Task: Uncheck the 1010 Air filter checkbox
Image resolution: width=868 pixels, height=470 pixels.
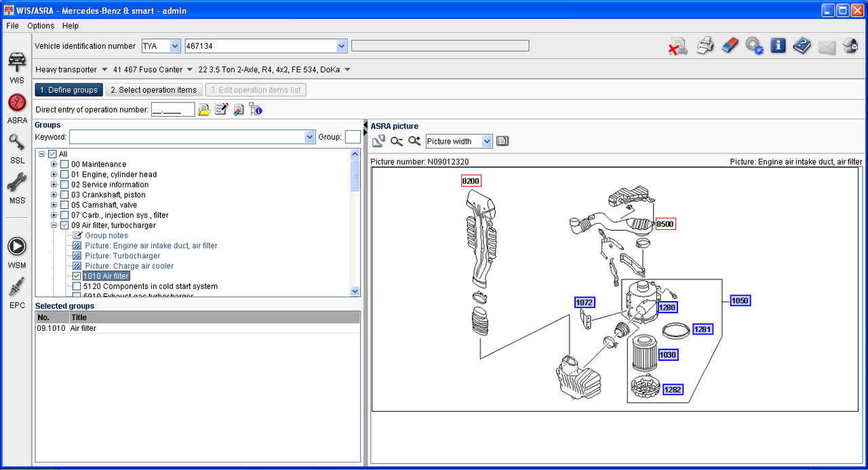Action: [77, 276]
